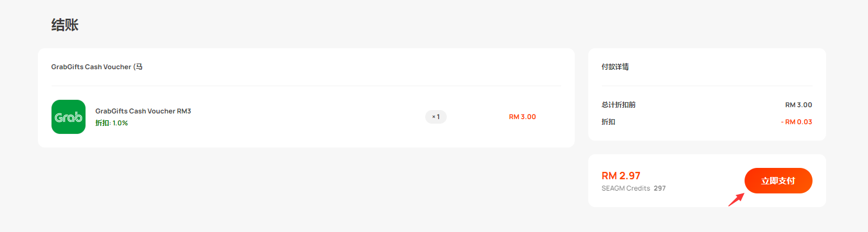
Task: Click the 折扣 label in payment details
Action: (608, 122)
